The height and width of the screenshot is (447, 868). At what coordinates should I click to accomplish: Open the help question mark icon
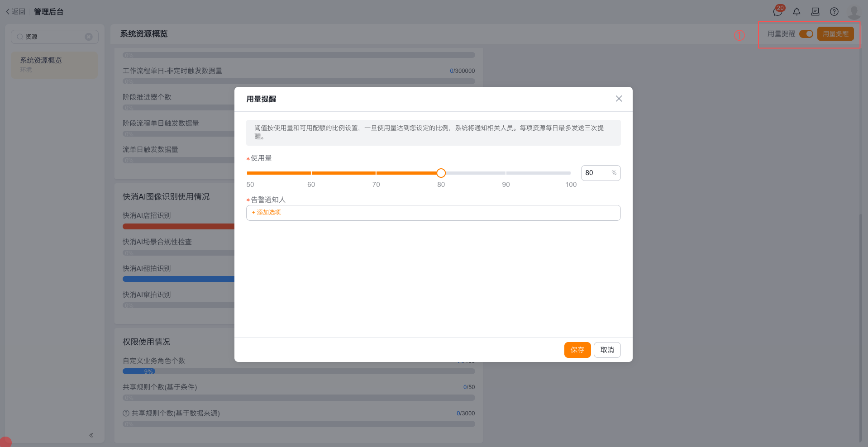(834, 12)
